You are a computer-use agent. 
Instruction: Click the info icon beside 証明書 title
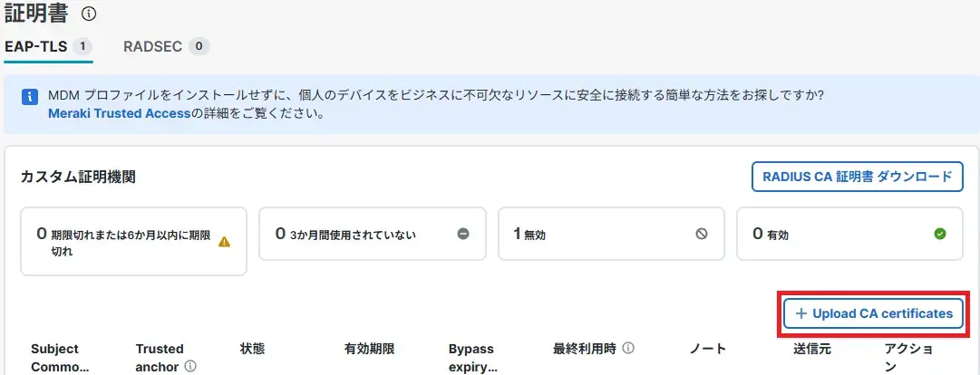[x=89, y=14]
